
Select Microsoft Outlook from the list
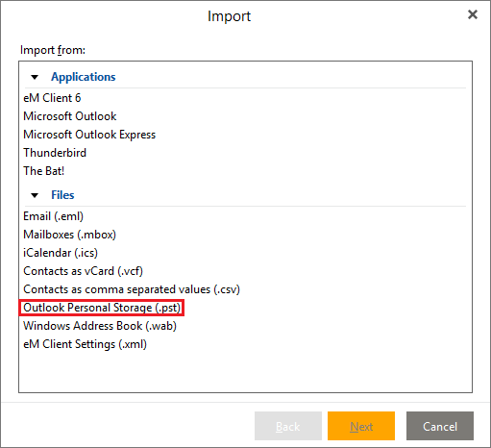pos(70,116)
